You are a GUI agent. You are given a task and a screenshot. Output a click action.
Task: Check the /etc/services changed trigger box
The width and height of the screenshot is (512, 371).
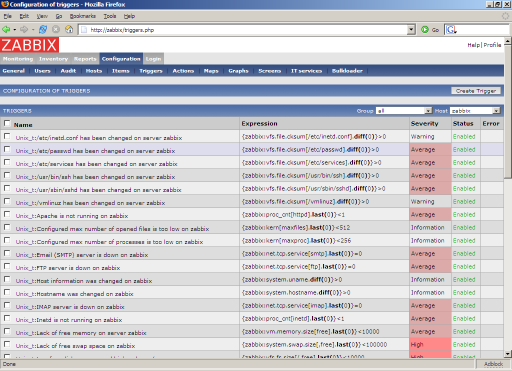[x=7, y=162]
